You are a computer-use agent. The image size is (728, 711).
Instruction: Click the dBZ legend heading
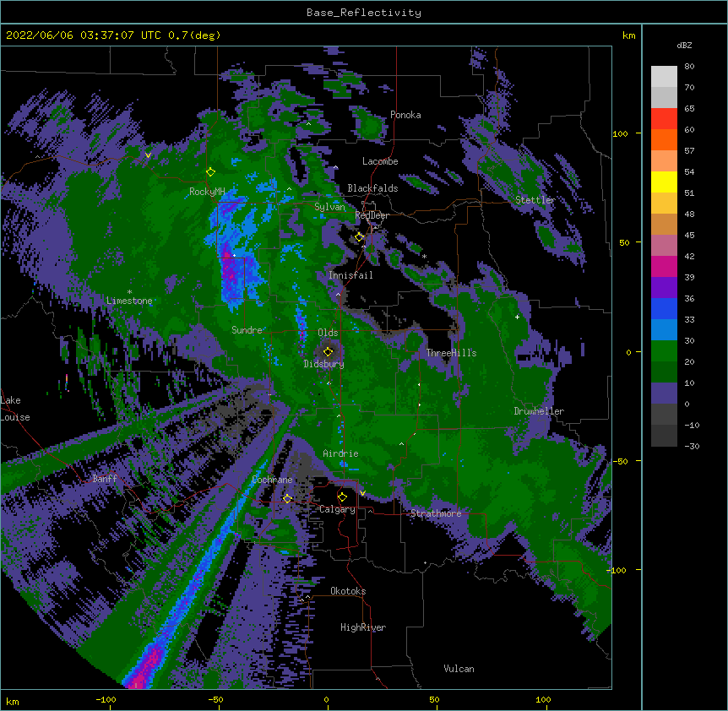click(x=684, y=45)
